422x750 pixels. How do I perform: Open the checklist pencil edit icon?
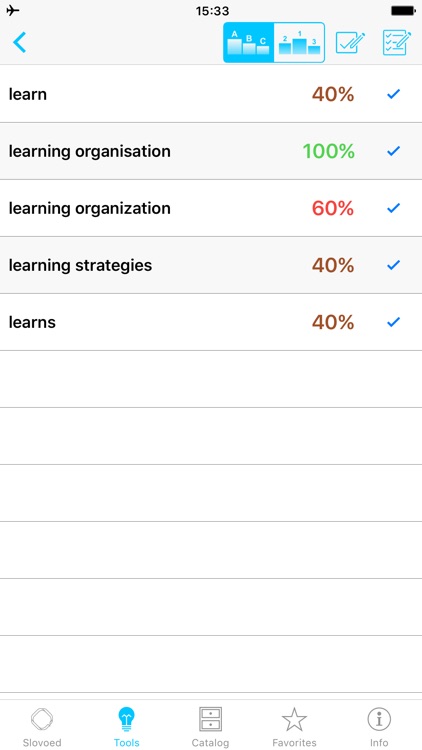tap(397, 43)
